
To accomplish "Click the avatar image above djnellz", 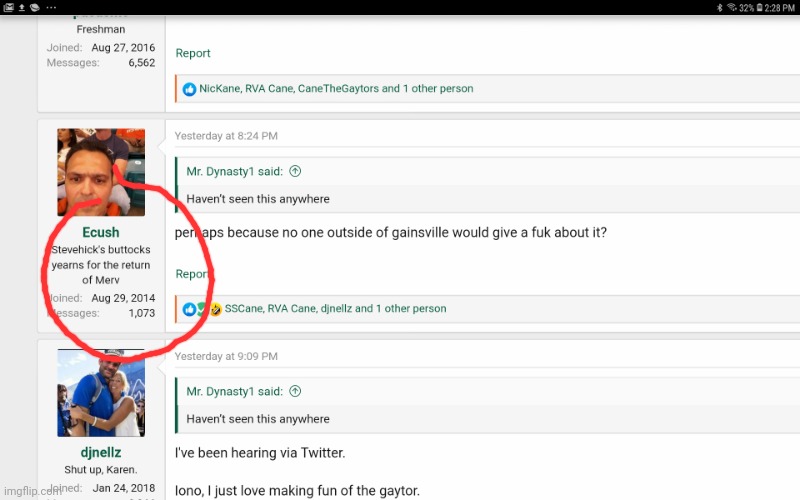I will click(x=101, y=392).
